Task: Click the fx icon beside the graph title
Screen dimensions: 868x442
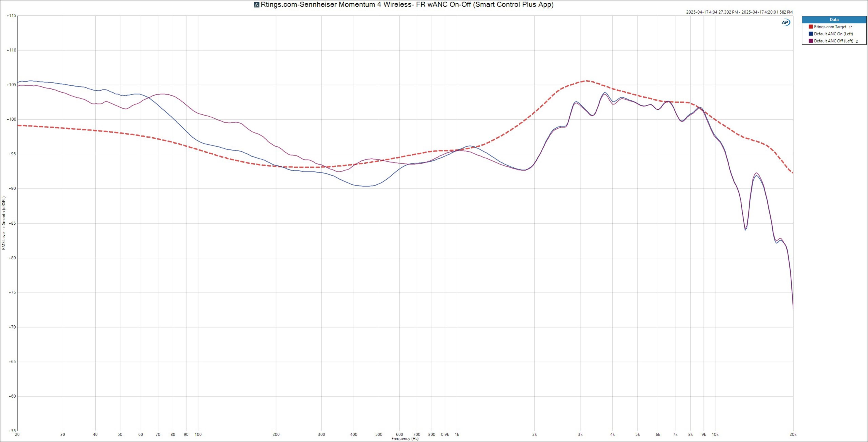Action: pyautogui.click(x=256, y=5)
